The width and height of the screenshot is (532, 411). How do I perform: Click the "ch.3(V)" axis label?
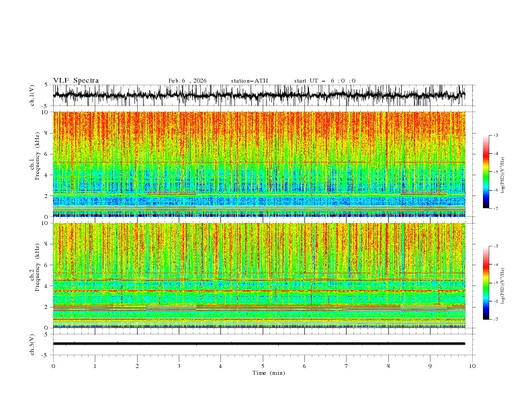point(32,345)
